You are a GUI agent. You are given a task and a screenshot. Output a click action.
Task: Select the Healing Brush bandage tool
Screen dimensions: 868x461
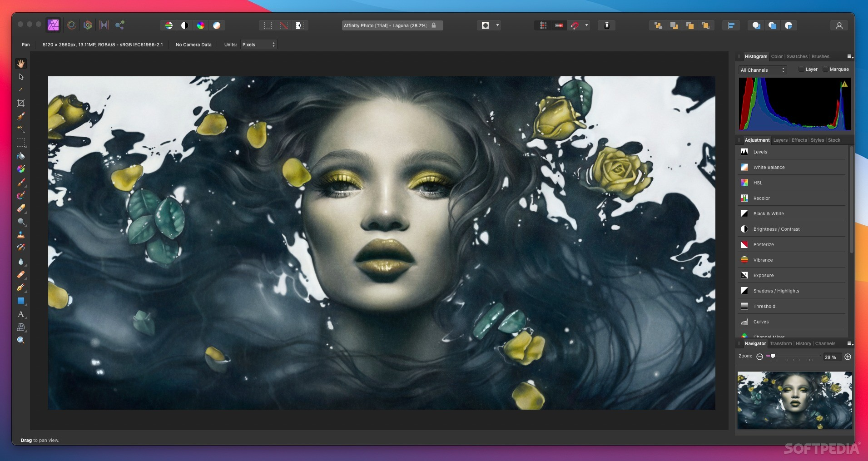pos(21,275)
